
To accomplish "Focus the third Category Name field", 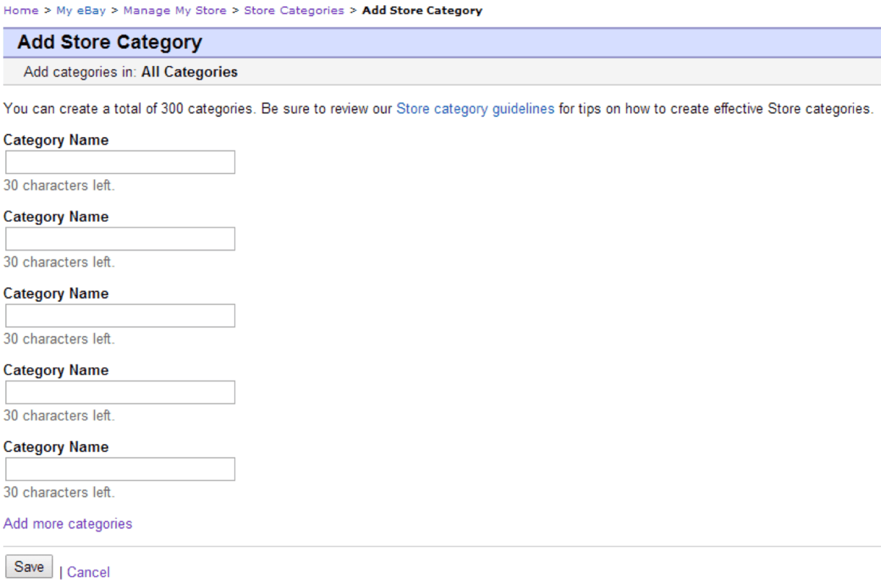I will click(x=120, y=316).
